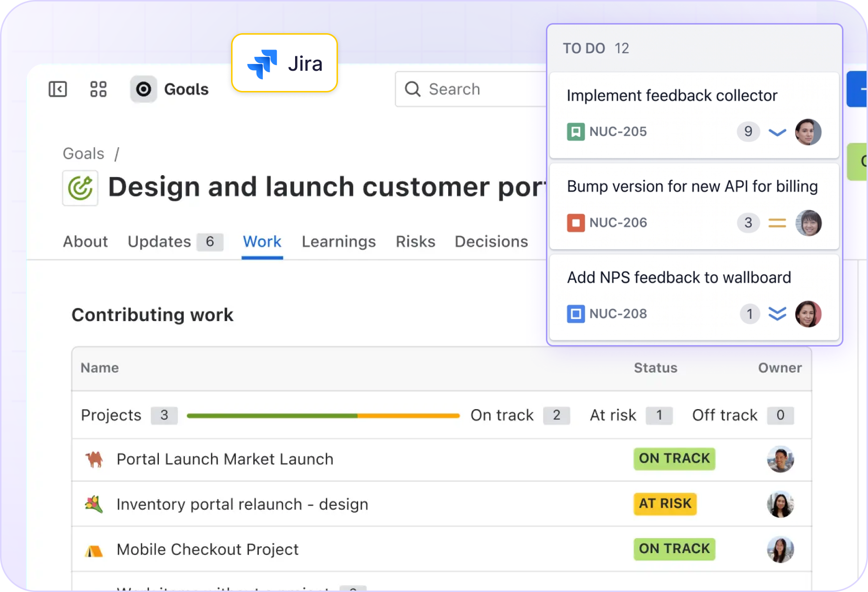Open owner avatar for Mobile Checkout Project
Image resolution: width=868 pixels, height=592 pixels.
pyautogui.click(x=780, y=550)
